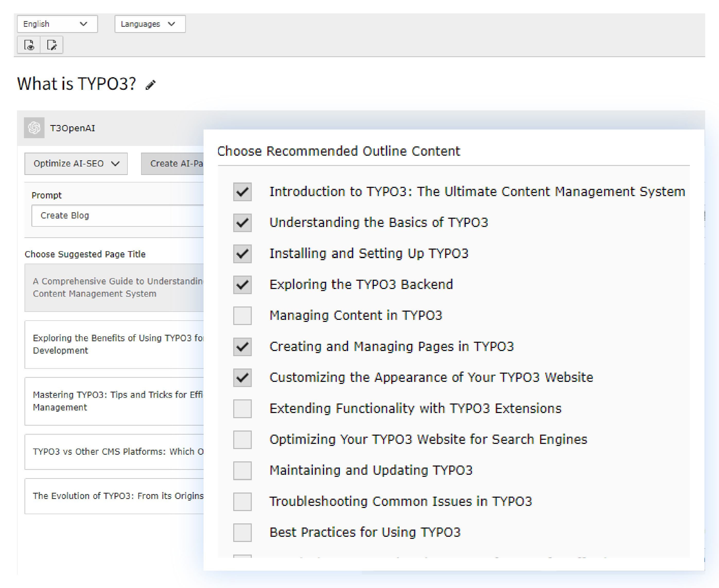Viewport: 719px width, 588px height.
Task: Check Best Practices for Using TYPO3
Action: 242,532
